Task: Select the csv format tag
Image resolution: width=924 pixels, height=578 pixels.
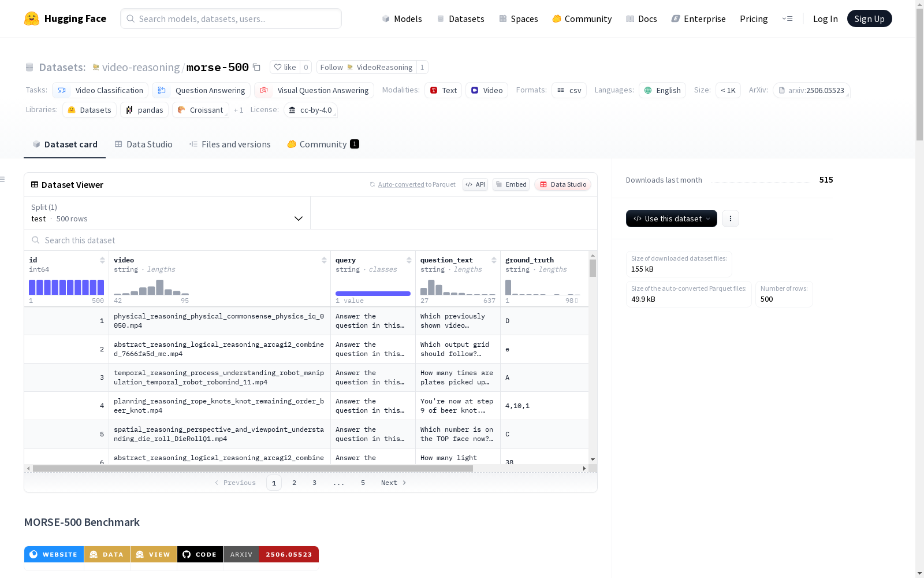Action: pyautogui.click(x=569, y=90)
